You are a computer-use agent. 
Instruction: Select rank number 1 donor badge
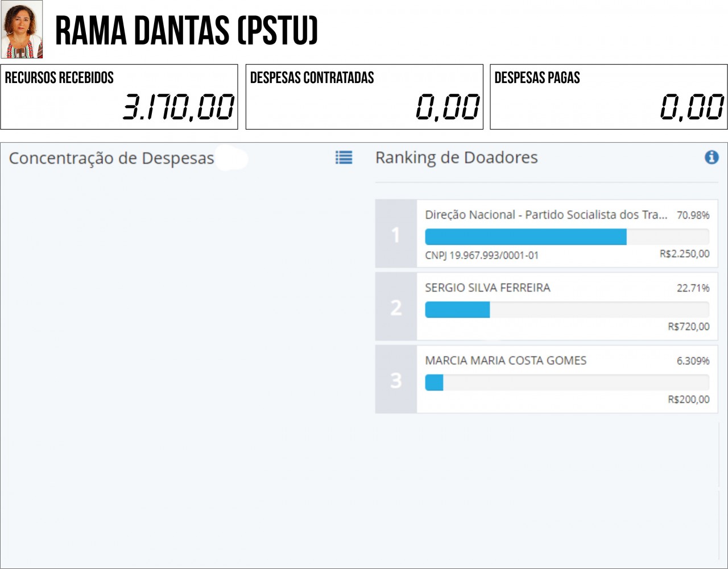396,234
